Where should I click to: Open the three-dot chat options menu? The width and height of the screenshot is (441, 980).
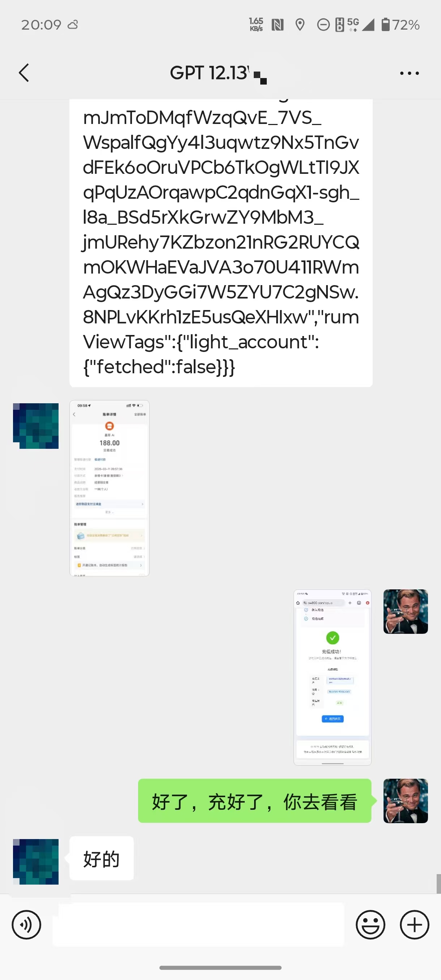click(x=410, y=73)
